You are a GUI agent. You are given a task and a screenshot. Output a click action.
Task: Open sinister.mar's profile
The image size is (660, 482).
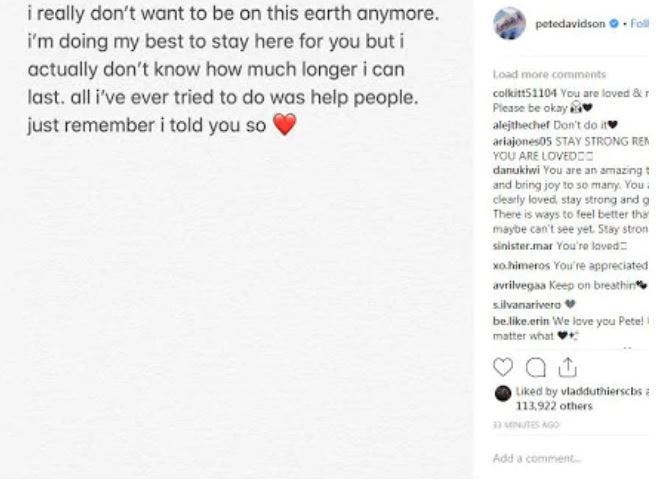pyautogui.click(x=523, y=245)
